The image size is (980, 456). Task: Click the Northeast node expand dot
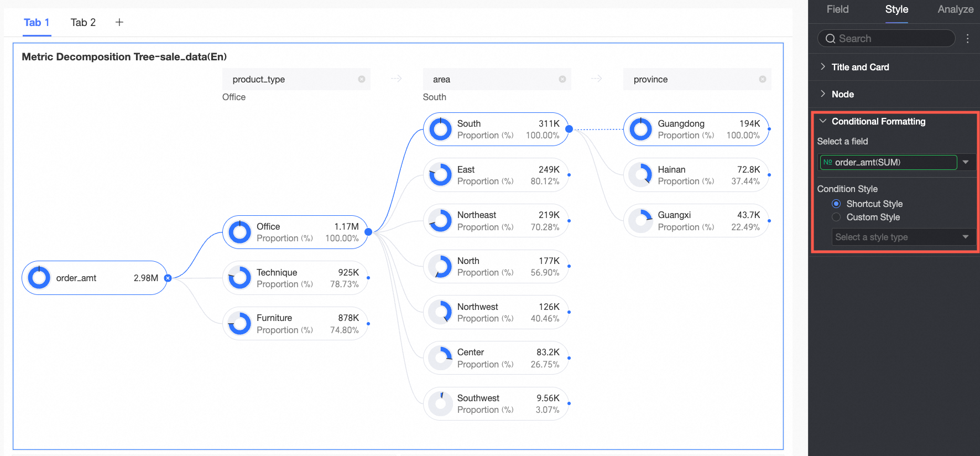pos(569,221)
